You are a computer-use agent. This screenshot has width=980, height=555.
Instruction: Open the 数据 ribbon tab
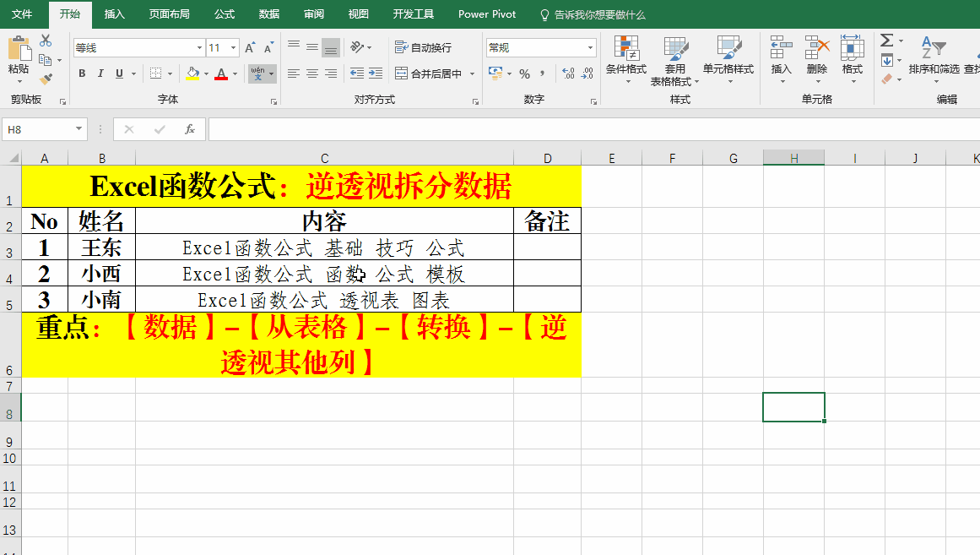click(x=269, y=14)
